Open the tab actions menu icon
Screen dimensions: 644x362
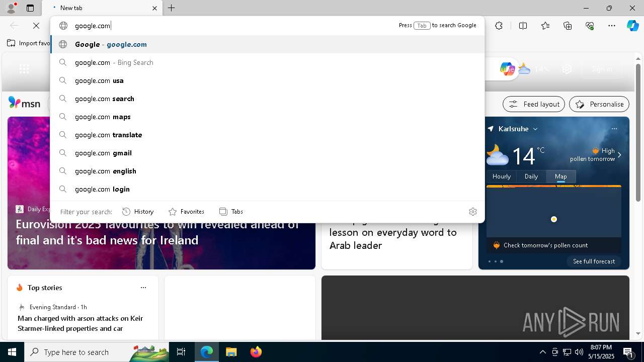(30, 8)
